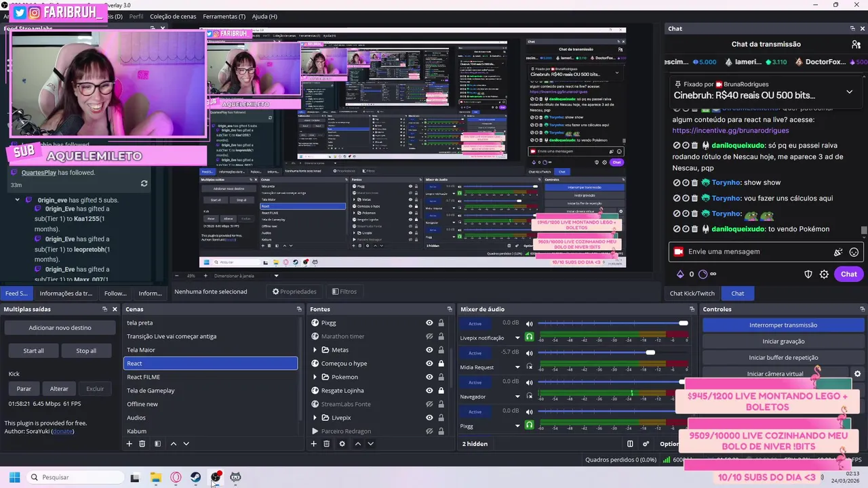This screenshot has width=868, height=488.
Task: Hide the Metas group
Action: pyautogui.click(x=429, y=350)
